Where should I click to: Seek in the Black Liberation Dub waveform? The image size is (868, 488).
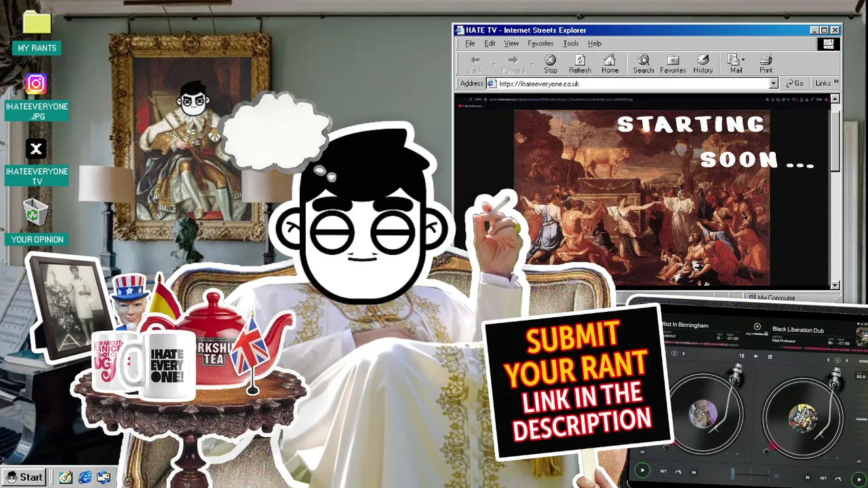point(823,349)
